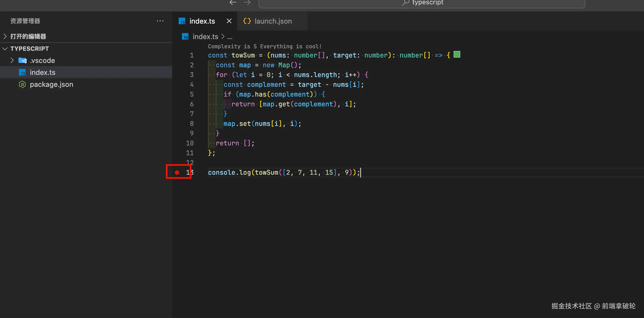Click the green color square on line 1

(x=457, y=55)
